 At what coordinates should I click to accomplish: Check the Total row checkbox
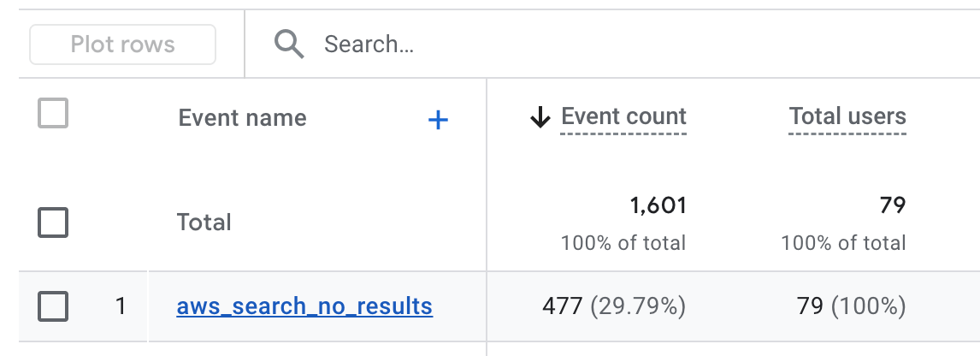[x=53, y=222]
